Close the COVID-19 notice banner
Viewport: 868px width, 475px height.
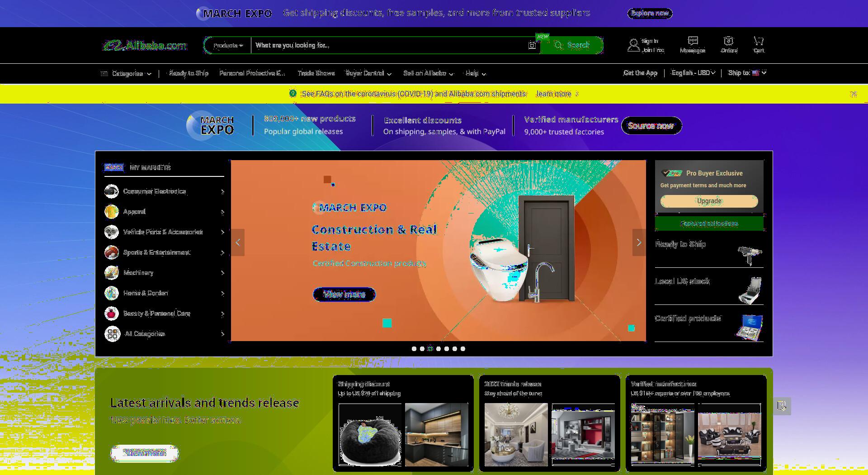tap(853, 94)
